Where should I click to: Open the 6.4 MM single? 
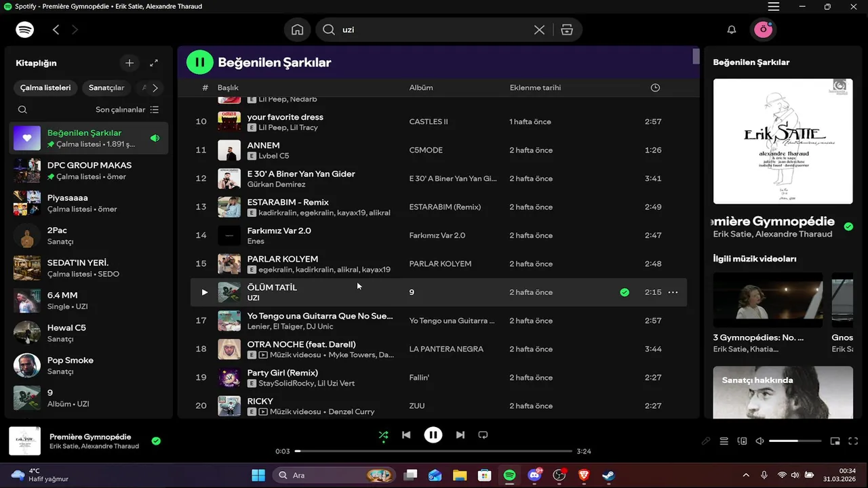[x=89, y=300]
